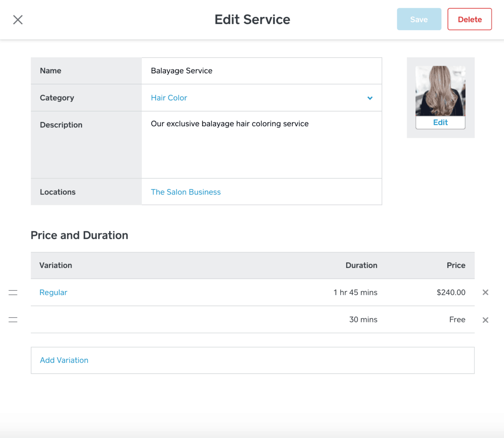Expand the Category dropdown chevron
Viewport: 504px width, 438px height.
pyautogui.click(x=370, y=98)
